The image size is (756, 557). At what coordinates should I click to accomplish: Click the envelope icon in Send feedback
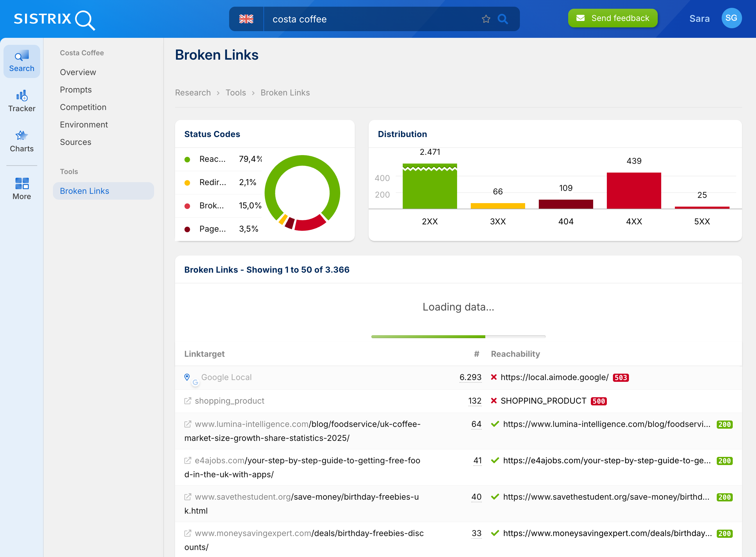581,18
